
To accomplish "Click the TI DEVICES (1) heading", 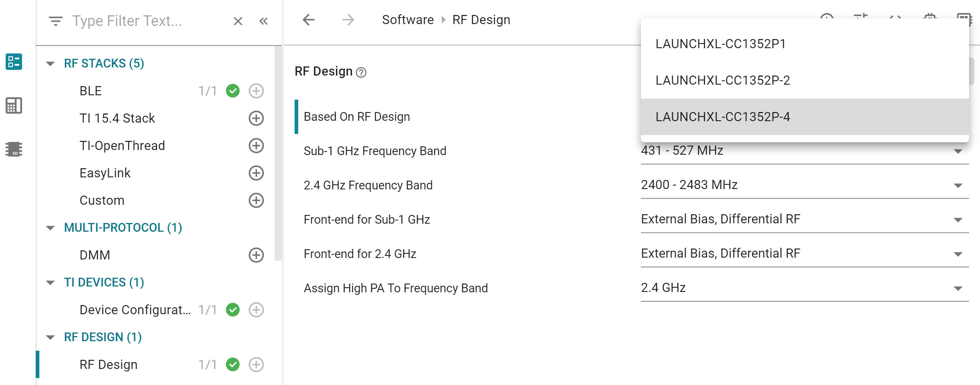I will coord(104,283).
